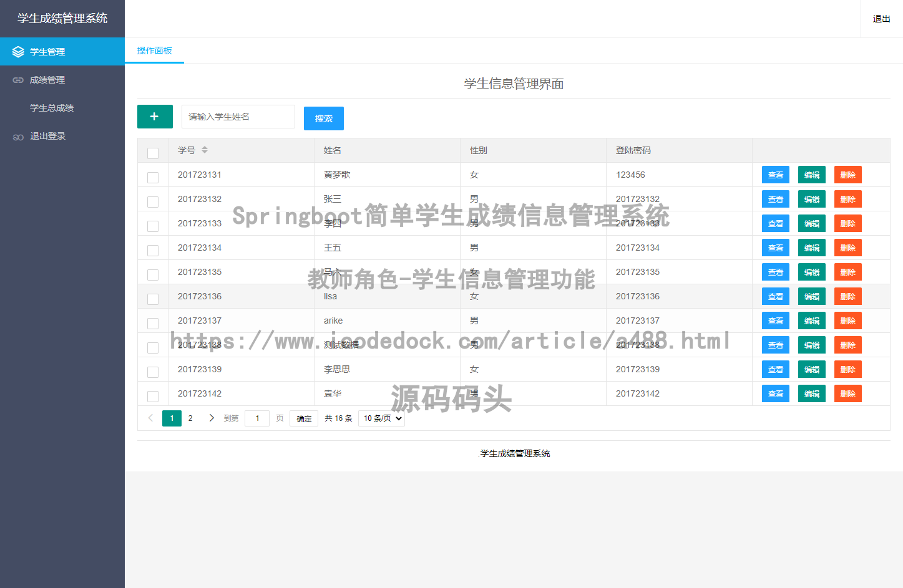Check the box for student 201723131
Viewport: 903px width, 588px height.
pyautogui.click(x=153, y=178)
